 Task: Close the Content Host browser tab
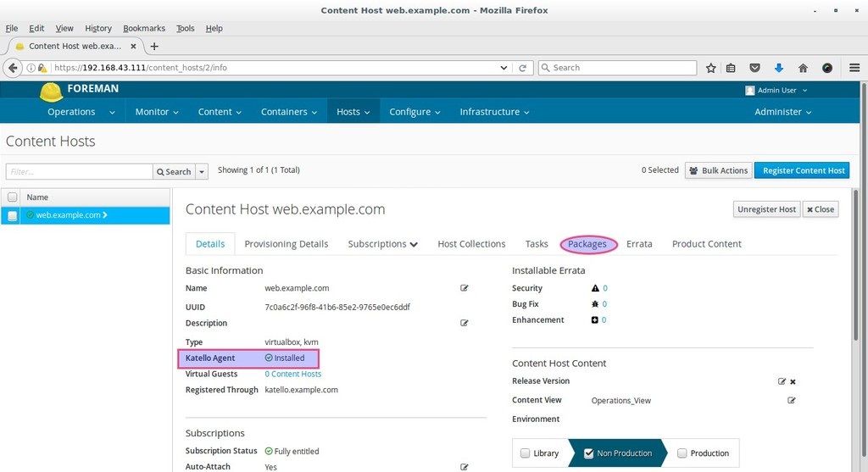133,47
